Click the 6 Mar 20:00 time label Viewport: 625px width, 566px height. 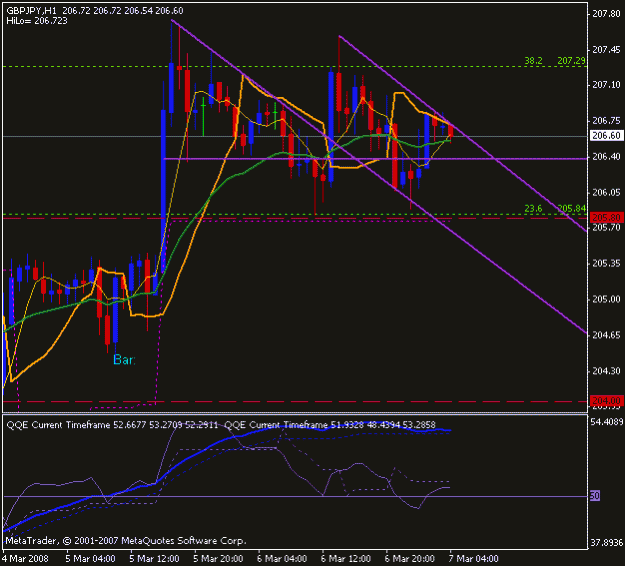pyautogui.click(x=410, y=558)
